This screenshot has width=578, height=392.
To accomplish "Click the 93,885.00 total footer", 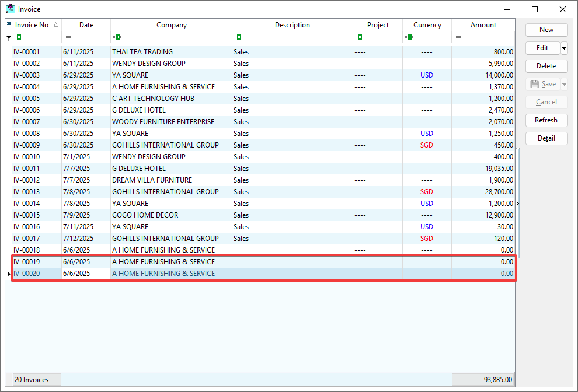I will pyautogui.click(x=483, y=380).
